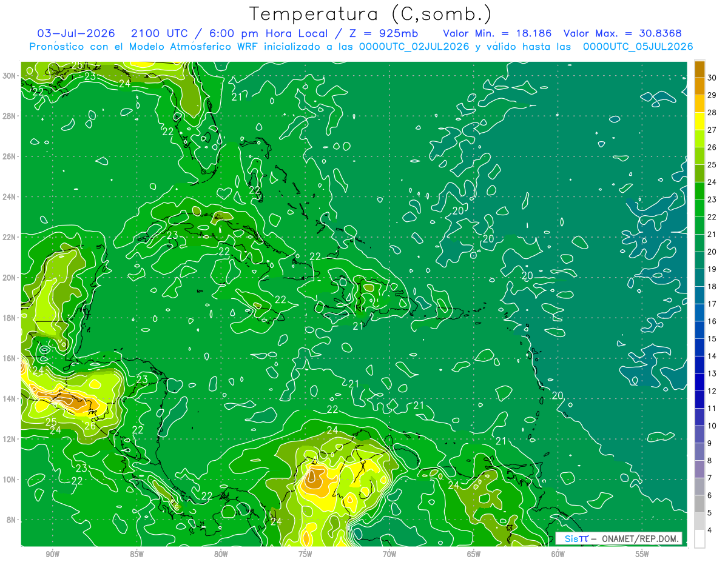Click color scale label '11'
The width and height of the screenshot is (728, 562).
tap(712, 408)
